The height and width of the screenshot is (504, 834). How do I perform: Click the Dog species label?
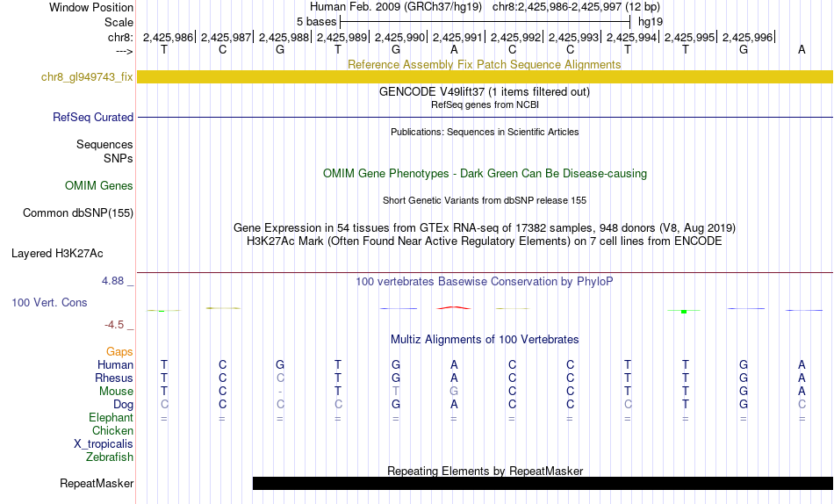[124, 405]
